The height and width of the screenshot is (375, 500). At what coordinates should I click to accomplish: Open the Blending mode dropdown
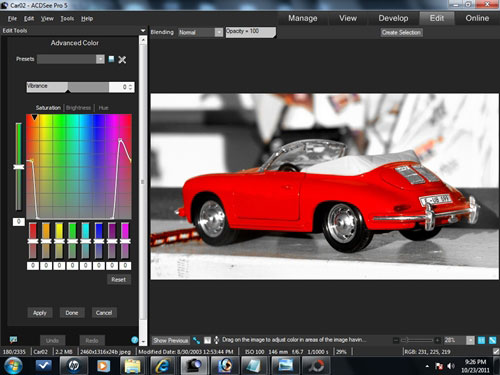tap(219, 32)
